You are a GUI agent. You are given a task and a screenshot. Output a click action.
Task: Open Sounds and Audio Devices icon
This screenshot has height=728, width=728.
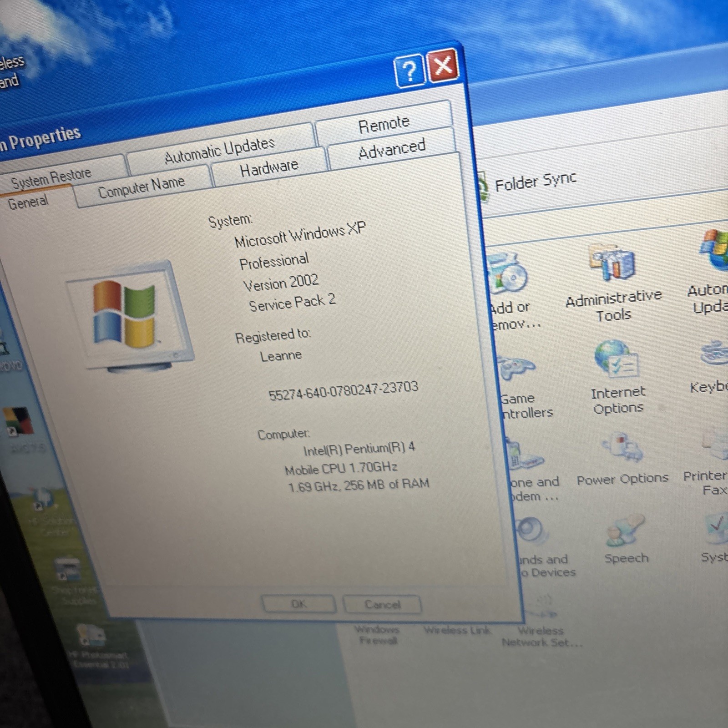point(545,548)
